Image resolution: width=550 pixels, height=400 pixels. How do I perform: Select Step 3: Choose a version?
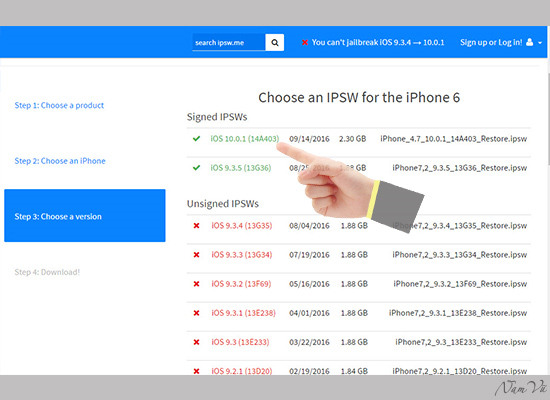[85, 215]
